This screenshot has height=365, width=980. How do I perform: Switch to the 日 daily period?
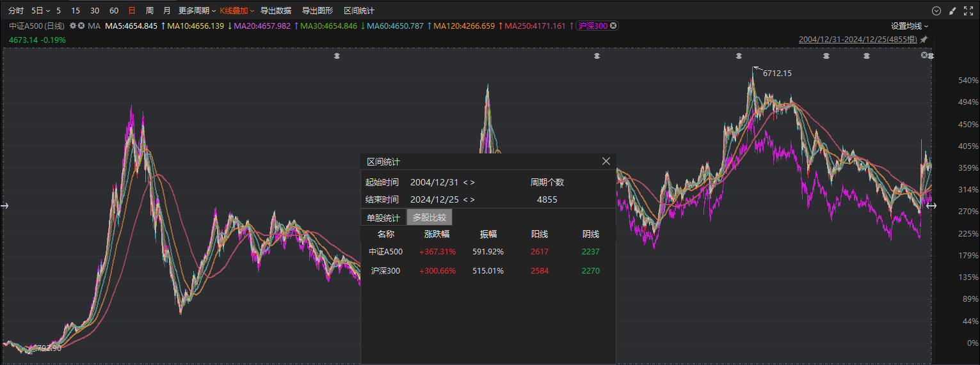tap(132, 11)
